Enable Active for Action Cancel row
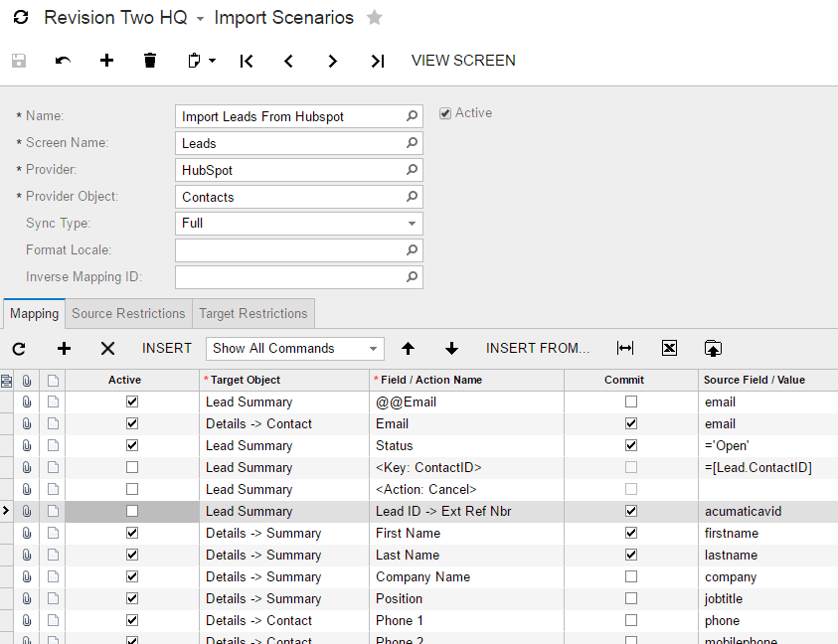838x644 pixels. click(x=132, y=489)
